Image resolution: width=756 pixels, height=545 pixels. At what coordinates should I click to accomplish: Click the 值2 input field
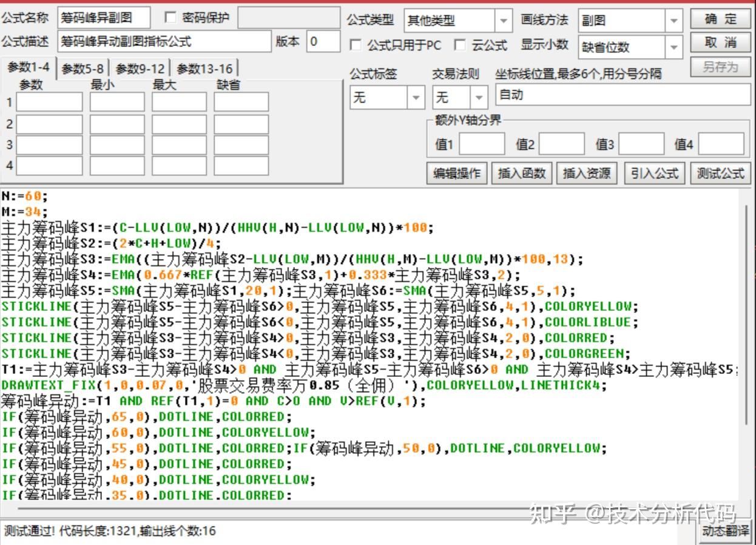[x=562, y=144]
